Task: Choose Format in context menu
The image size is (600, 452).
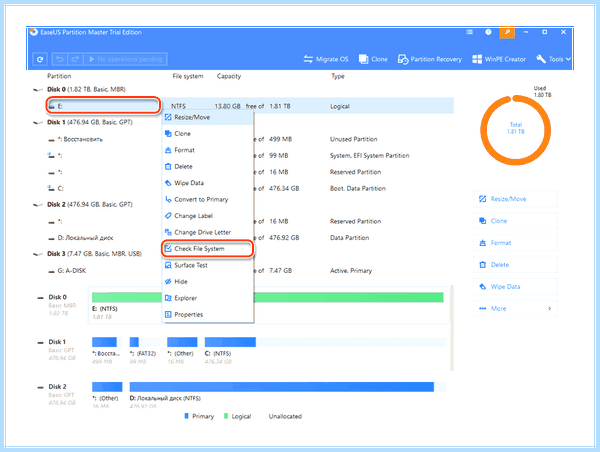Action: tap(208, 150)
